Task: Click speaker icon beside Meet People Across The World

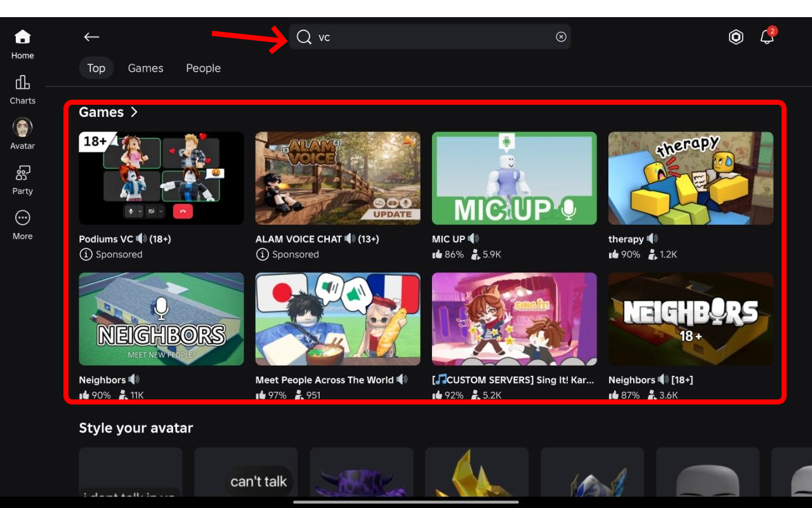Action: coord(402,380)
